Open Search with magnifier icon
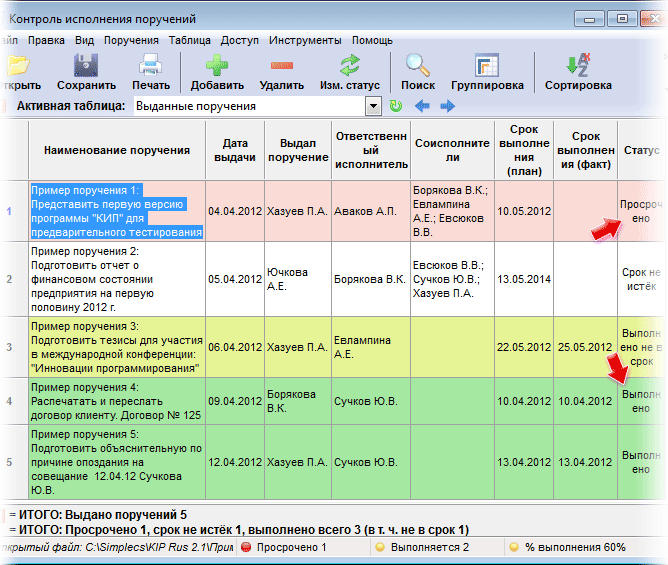The height and width of the screenshot is (565, 668). coord(418,65)
